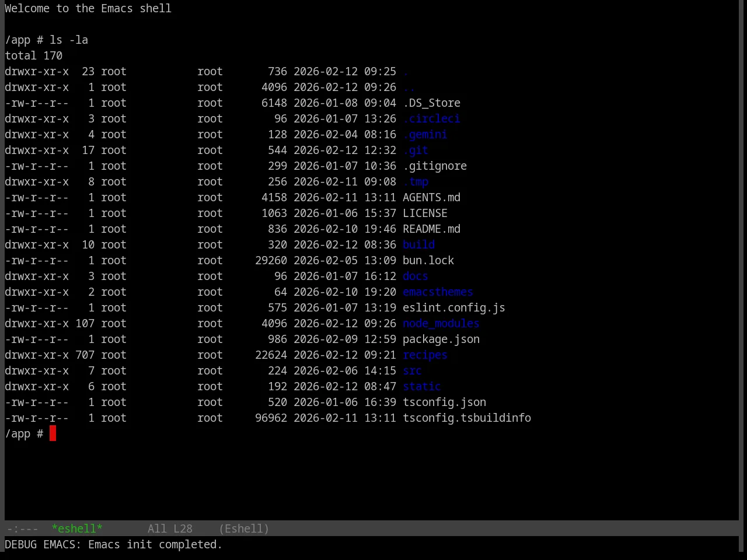
Task: Click the .gitignore file name
Action: tap(435, 166)
